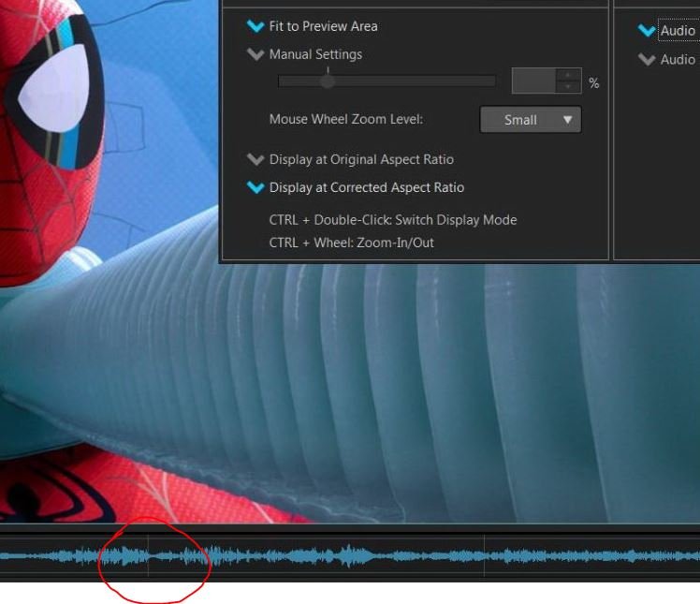
Task: Click the CTRL + Double-Click Switch Display Mode text
Action: 392,220
